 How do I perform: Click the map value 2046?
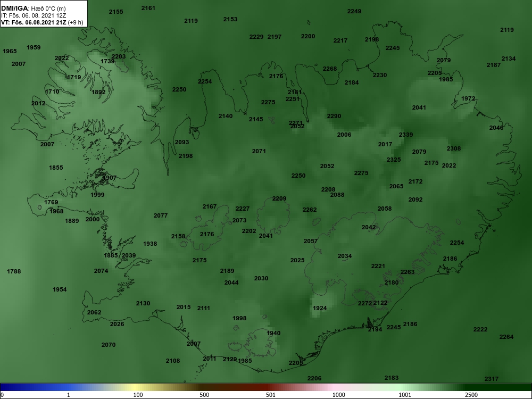coord(496,128)
